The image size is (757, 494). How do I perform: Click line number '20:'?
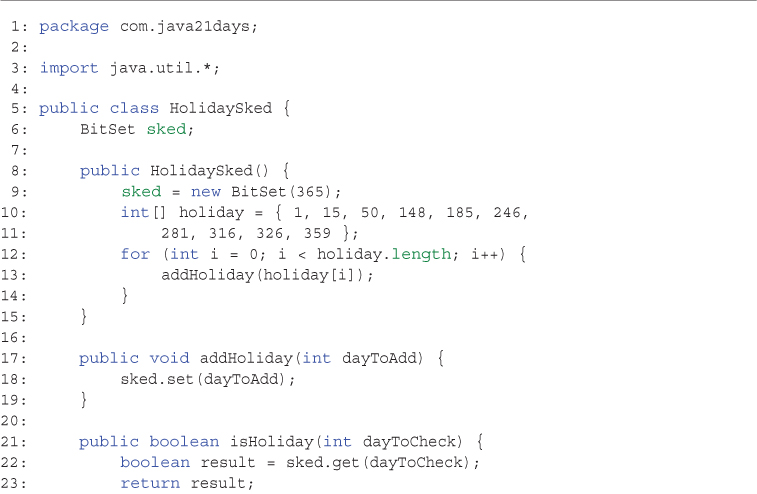click(14, 421)
